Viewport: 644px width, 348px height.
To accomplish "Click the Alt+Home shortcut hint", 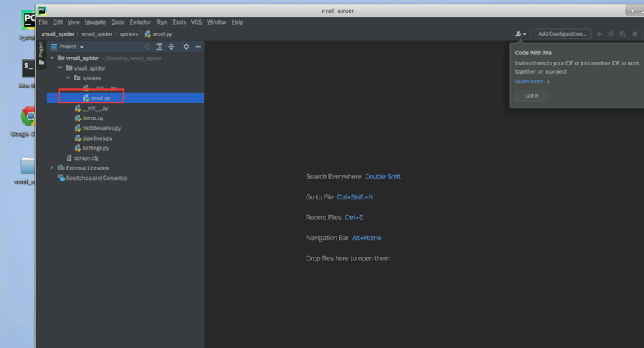I will (366, 238).
